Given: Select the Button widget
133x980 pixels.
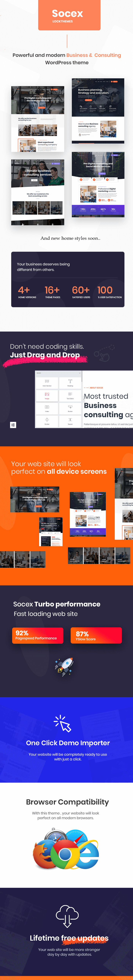Looking at the screenshot, I should (x=70, y=409).
